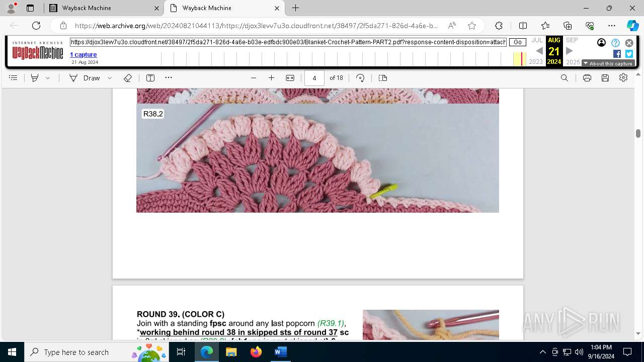The height and width of the screenshot is (362, 644).
Task: Open Collections panel
Action: (568, 26)
